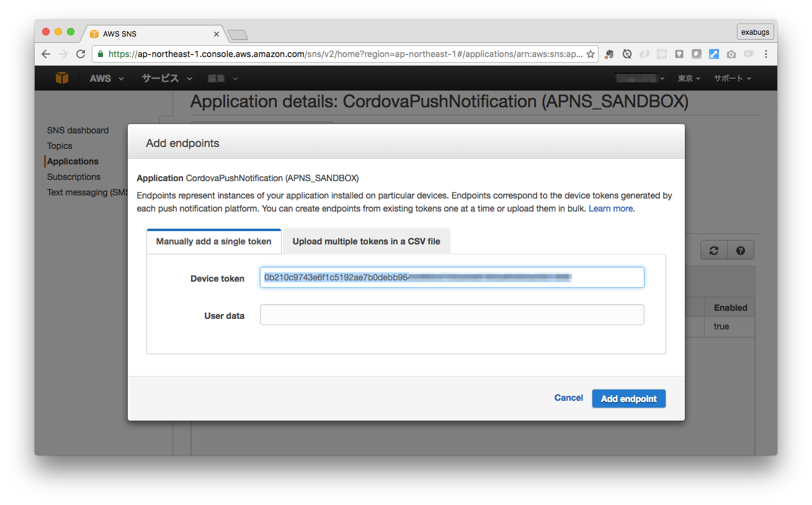Go back with the browser back arrow

(46, 54)
